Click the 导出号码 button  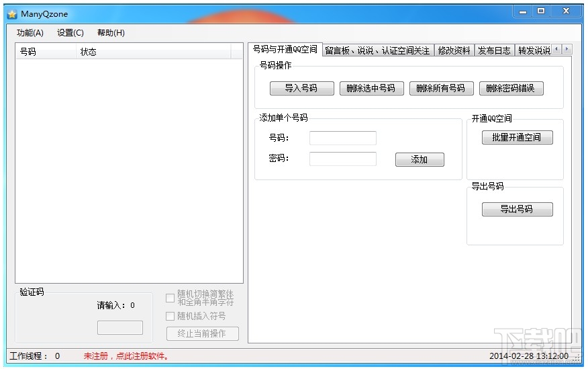517,209
